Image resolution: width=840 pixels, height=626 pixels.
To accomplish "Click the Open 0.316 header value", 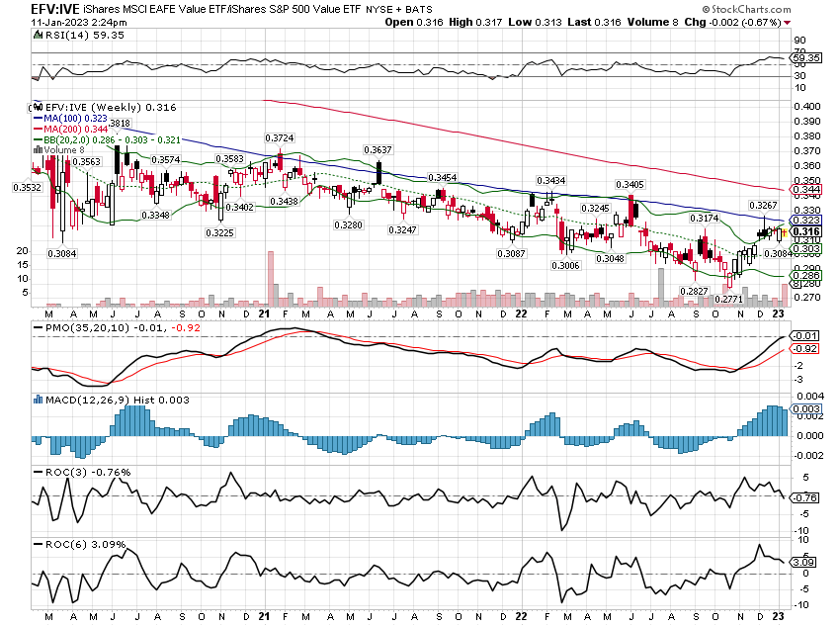I will point(414,22).
